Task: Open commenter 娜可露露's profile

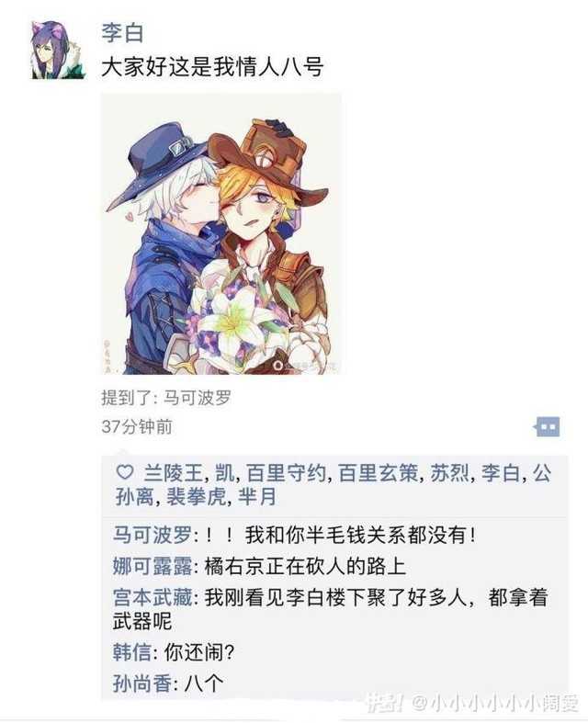Action: coord(153,567)
